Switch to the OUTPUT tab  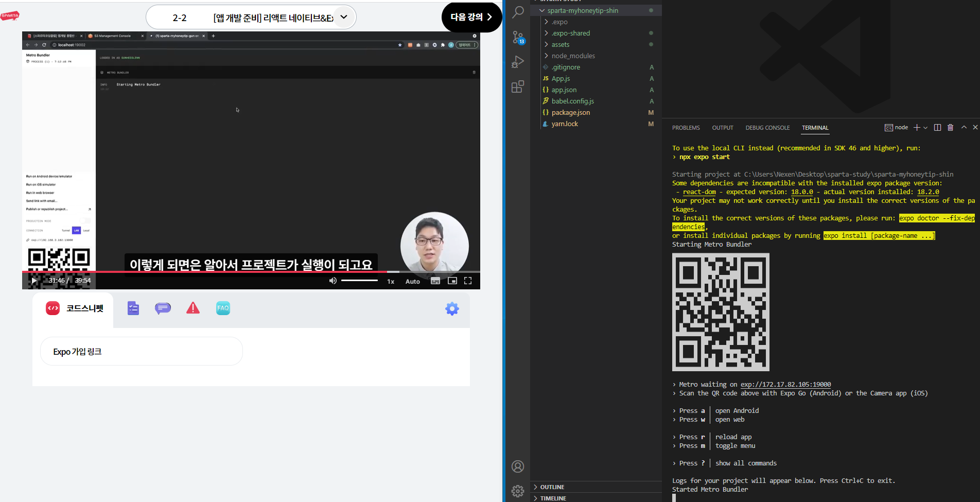[x=723, y=128]
